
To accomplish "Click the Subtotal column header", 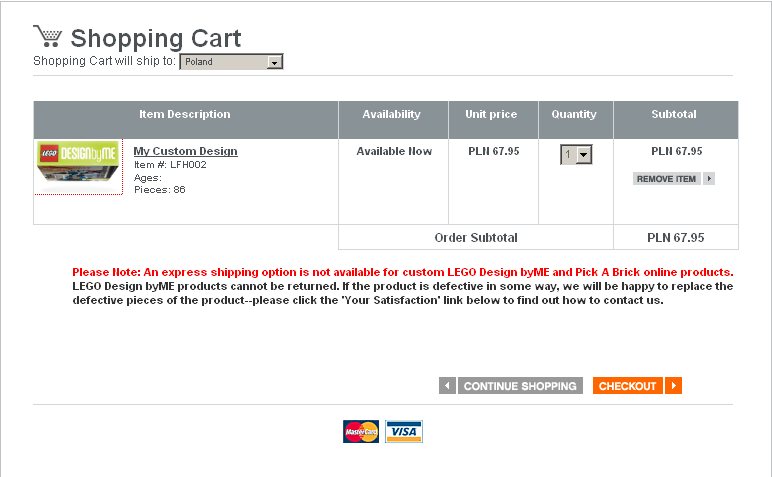I will [674, 115].
